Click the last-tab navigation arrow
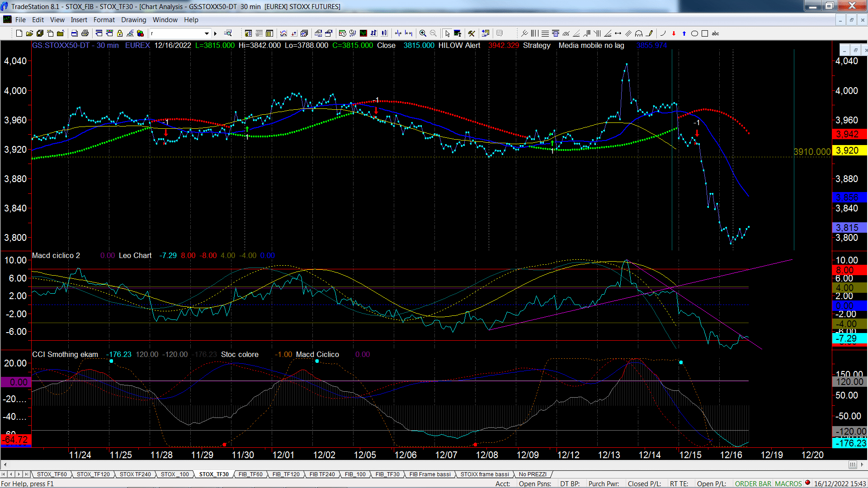The image size is (868, 488). pos(26,474)
